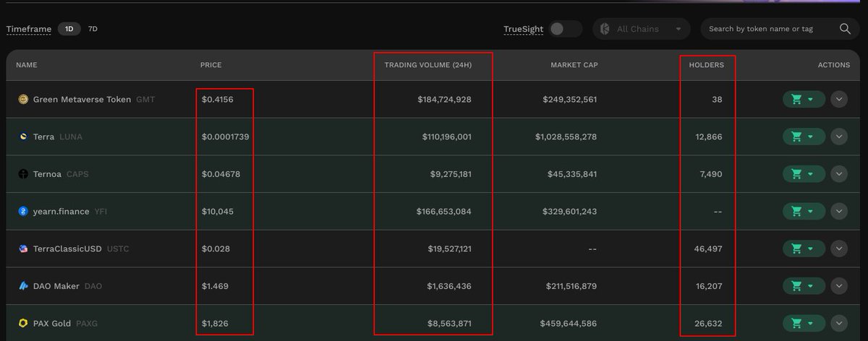The width and height of the screenshot is (868, 341).
Task: Click the $10,045 price cell
Action: pyautogui.click(x=217, y=212)
